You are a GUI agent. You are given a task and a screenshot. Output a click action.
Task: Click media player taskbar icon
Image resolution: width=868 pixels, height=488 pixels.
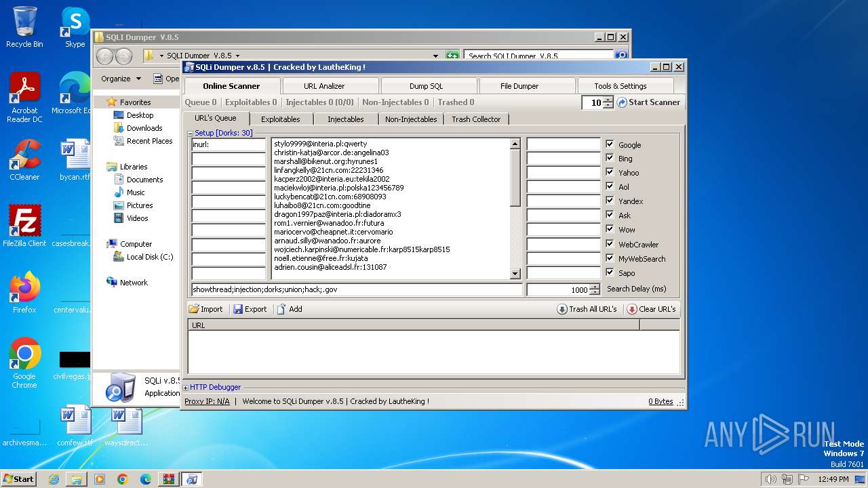100,479
